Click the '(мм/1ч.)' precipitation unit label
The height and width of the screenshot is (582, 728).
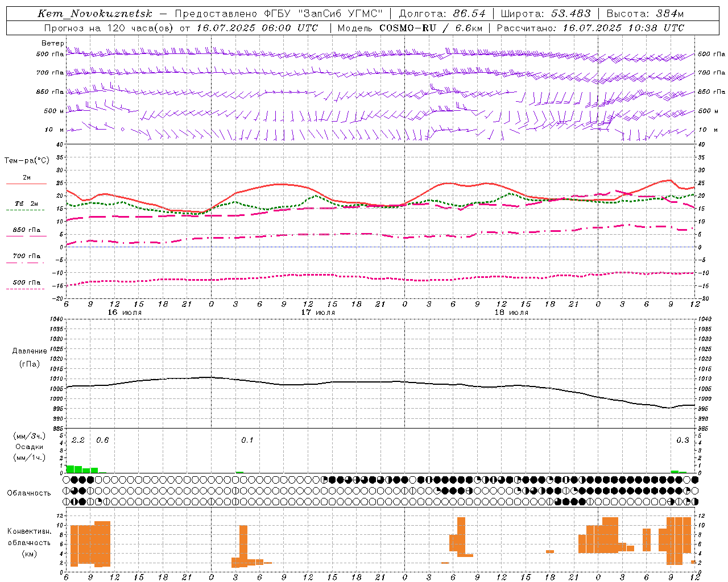coord(29,457)
